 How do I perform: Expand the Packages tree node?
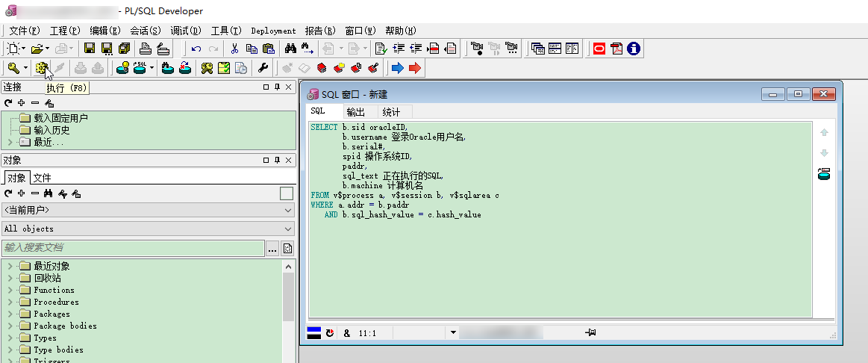tap(10, 314)
